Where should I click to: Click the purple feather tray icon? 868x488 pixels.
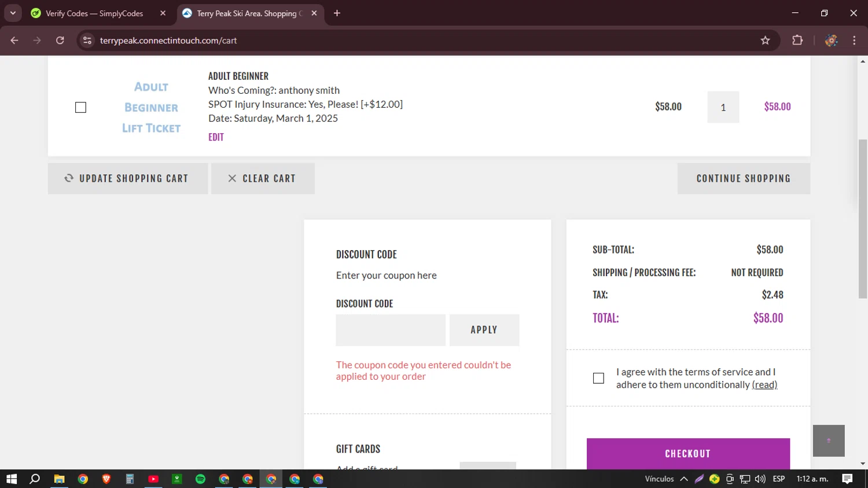pos(699,479)
